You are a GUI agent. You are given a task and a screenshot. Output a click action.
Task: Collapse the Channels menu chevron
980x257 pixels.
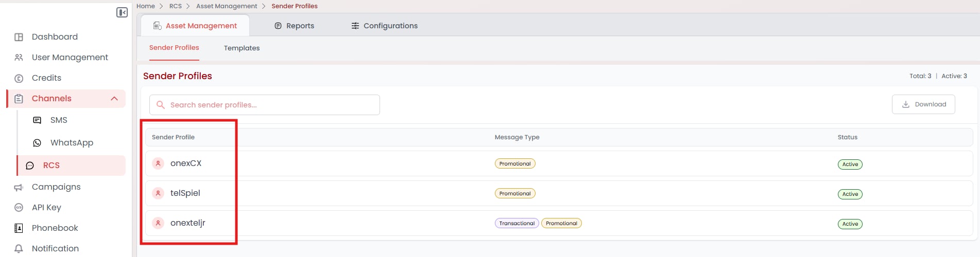[x=114, y=99]
